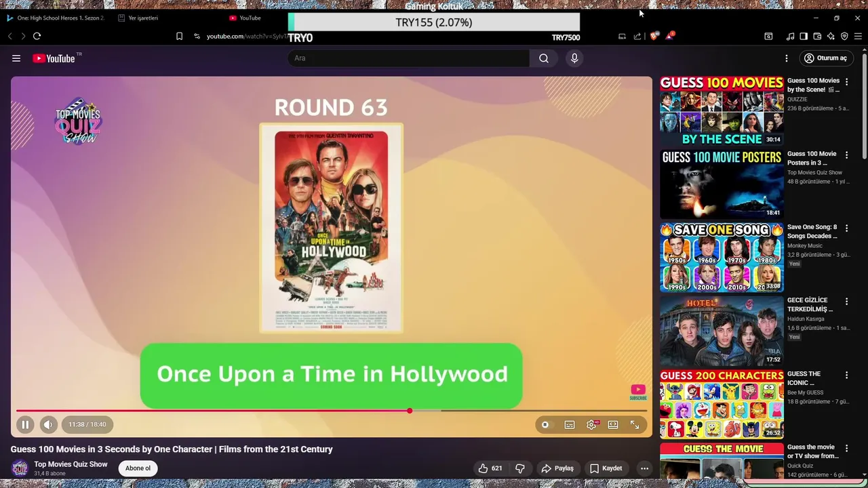Open options menu for Guess 100 Movie Posters
Screen dimensions: 868x488
[x=846, y=155]
